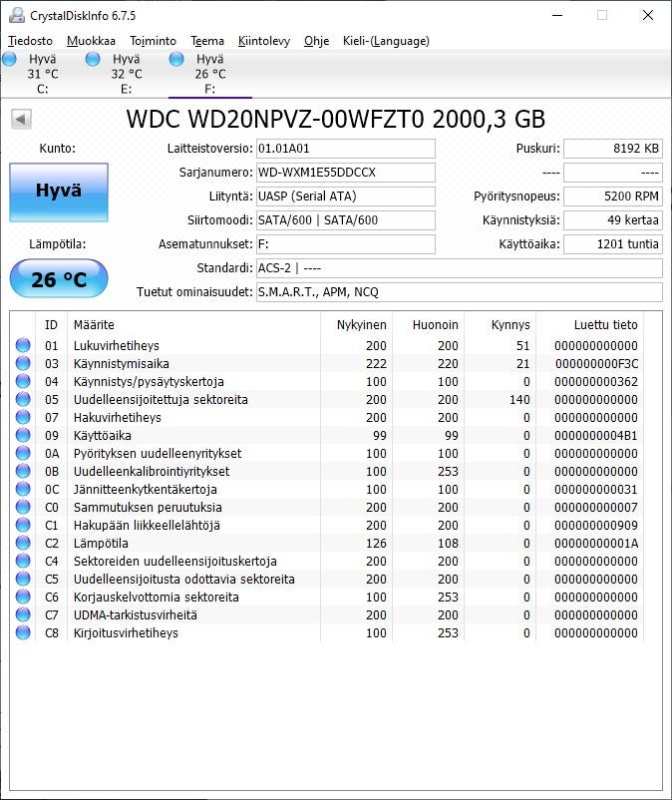Click status orb of Uudelleenkalibrointiyritykset row
This screenshot has height=800, width=672.
pos(23,471)
